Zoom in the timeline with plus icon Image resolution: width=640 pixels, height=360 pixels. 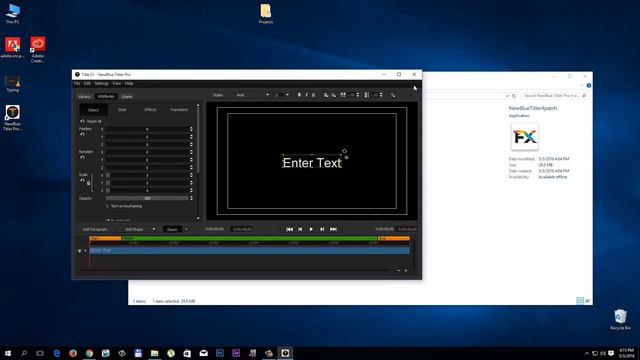[406, 270]
